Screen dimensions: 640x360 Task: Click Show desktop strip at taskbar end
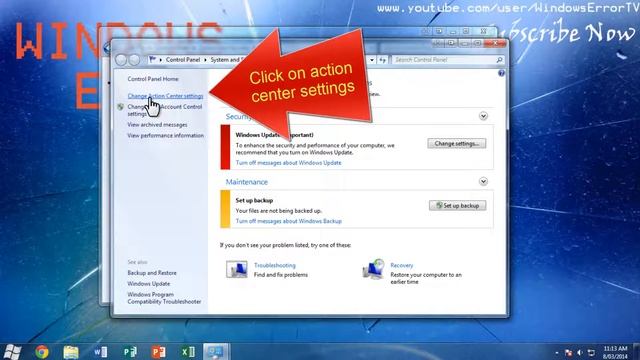[636, 351]
